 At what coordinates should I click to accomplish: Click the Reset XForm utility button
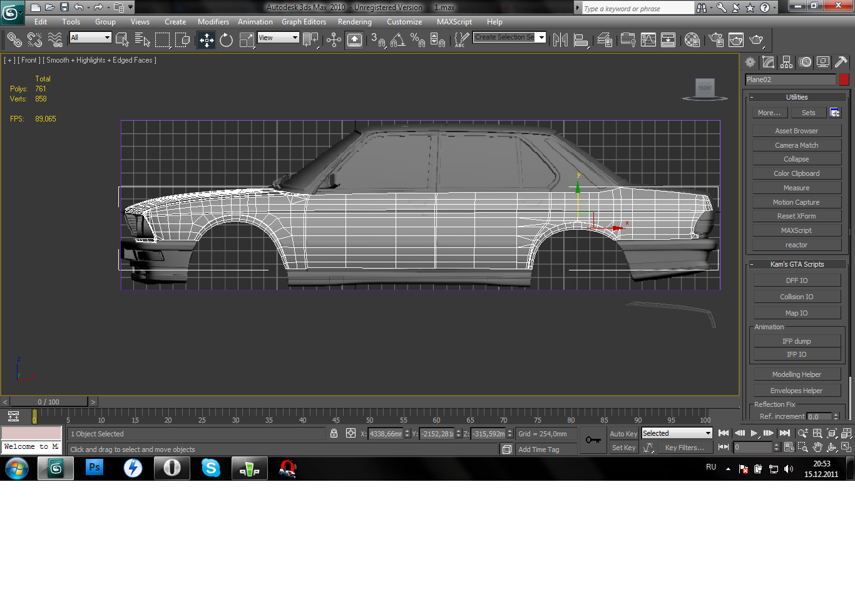click(796, 216)
